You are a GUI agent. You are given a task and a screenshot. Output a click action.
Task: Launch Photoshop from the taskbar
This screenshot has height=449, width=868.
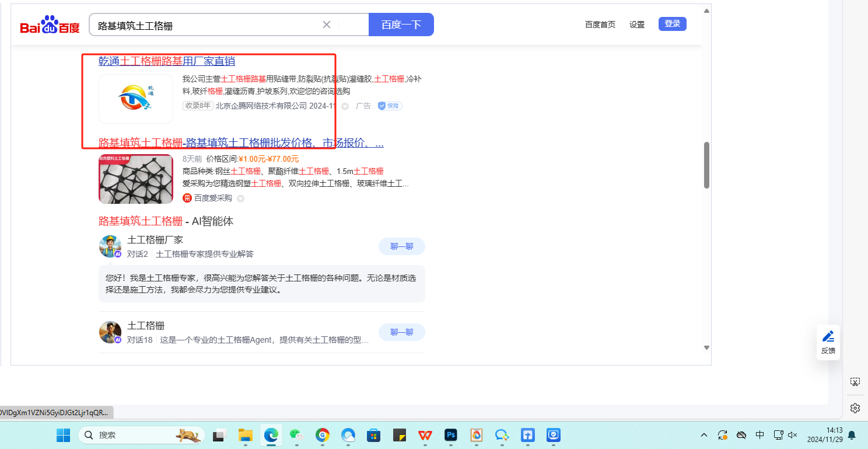450,435
